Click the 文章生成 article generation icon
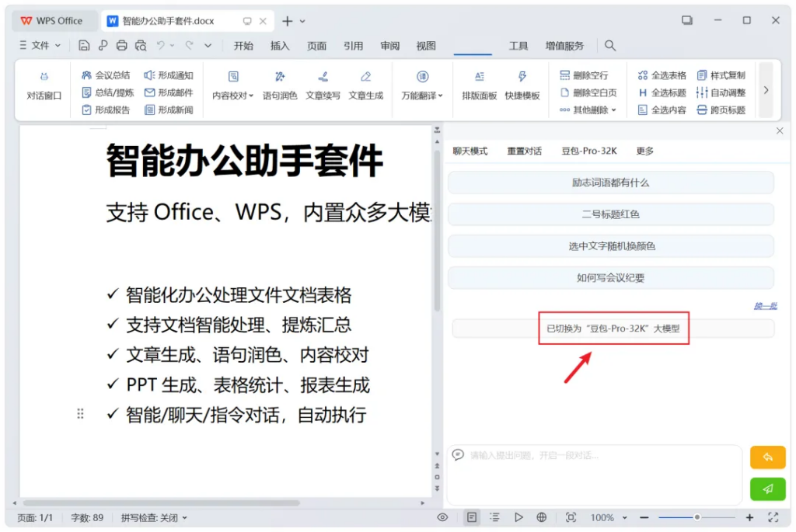Viewport: 796px width, 532px height. 366,85
